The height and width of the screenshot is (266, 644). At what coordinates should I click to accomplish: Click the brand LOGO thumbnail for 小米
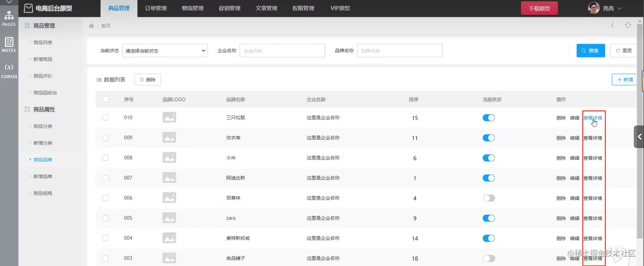coord(169,157)
